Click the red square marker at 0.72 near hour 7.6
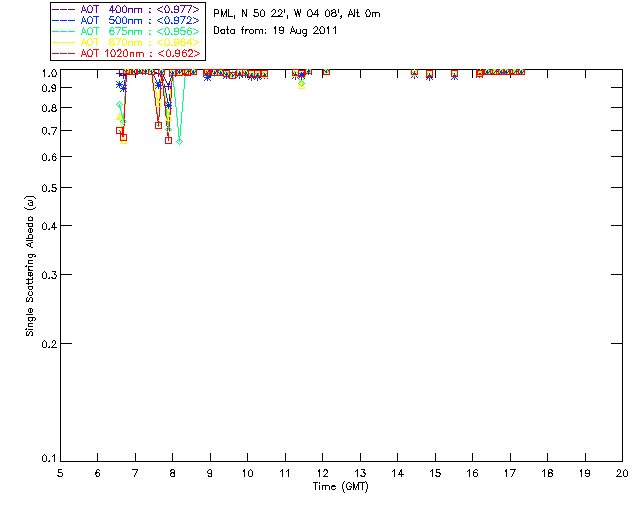Viewport: 640px width, 512px height. 158,125
